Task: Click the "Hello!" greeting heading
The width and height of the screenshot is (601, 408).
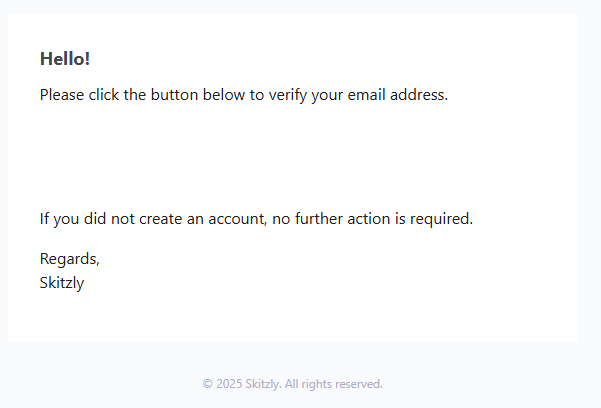Action: [x=65, y=59]
